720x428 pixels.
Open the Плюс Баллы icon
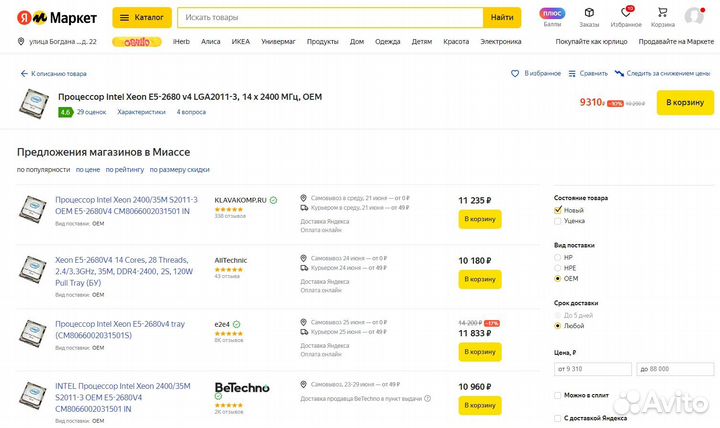point(552,17)
